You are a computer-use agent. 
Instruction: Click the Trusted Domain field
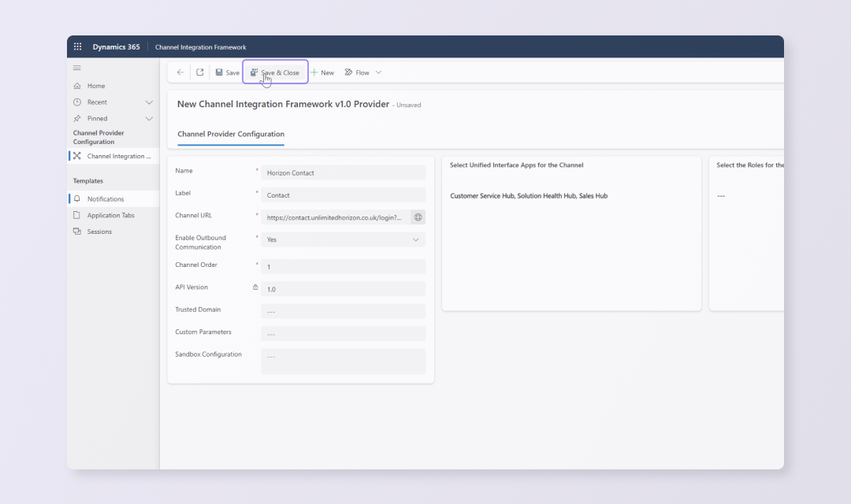coord(343,311)
